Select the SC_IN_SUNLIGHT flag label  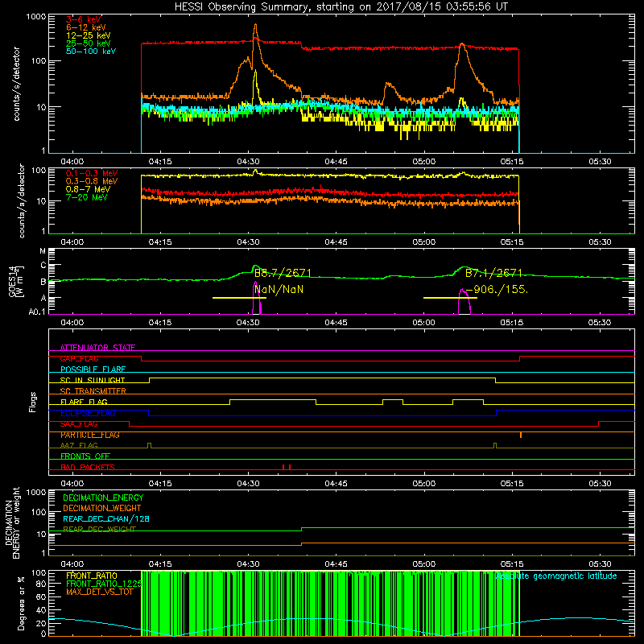(93, 380)
